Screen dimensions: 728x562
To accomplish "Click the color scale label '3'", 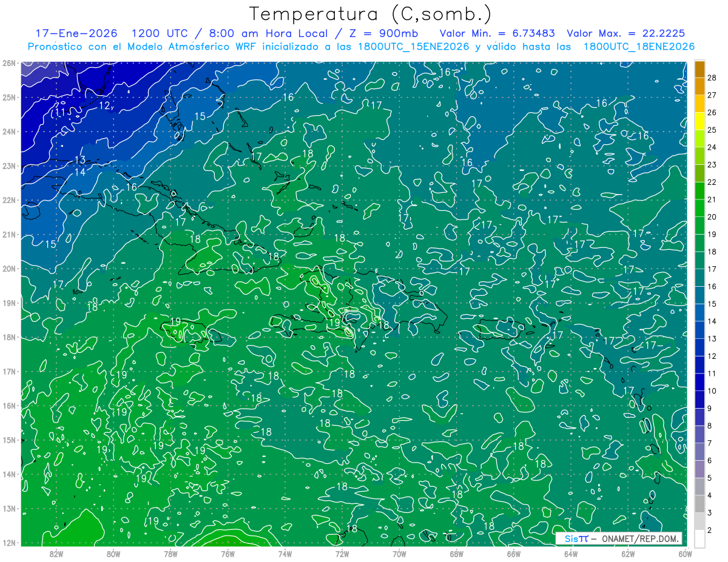I will pos(710,512).
